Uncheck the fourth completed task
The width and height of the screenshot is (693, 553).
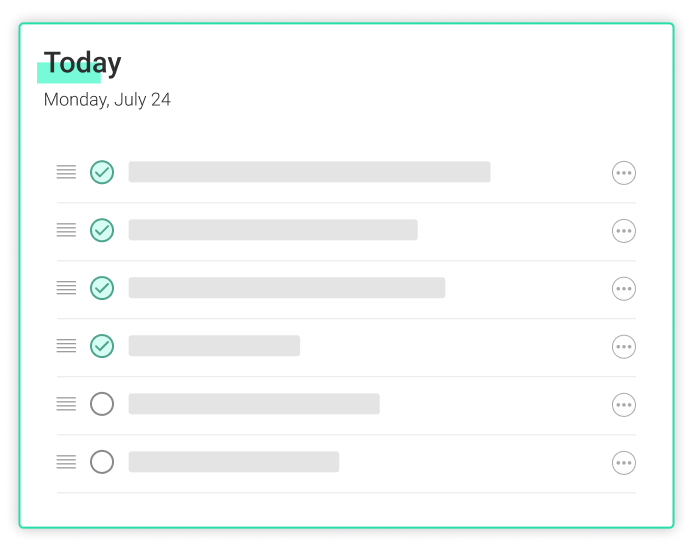click(102, 346)
